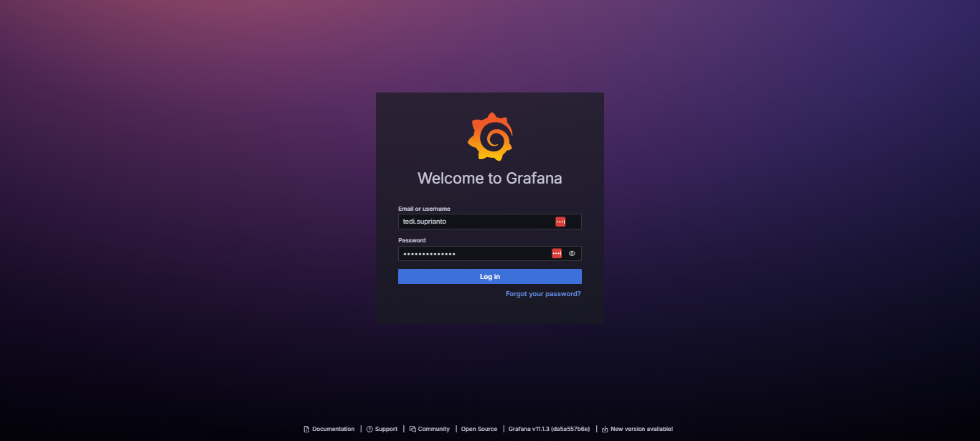Focus the Email or username input field
This screenshot has height=441, width=980.
473,222
